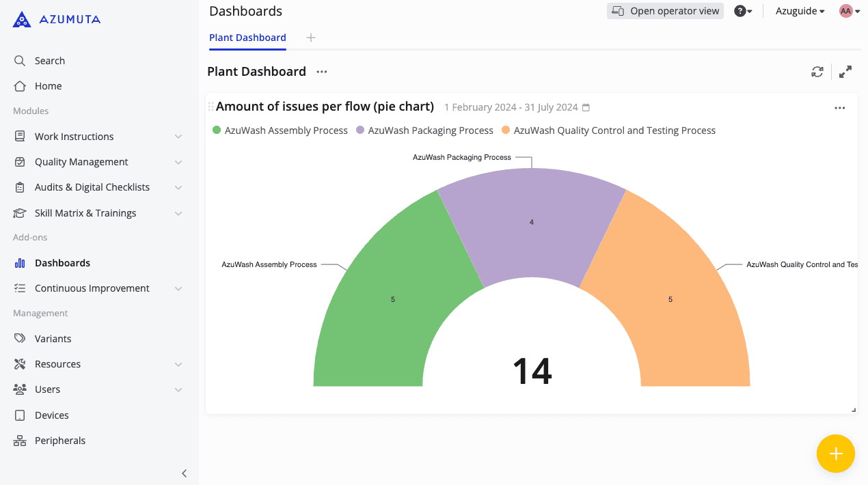Collapse the sidebar with the left chevron

[x=184, y=473]
